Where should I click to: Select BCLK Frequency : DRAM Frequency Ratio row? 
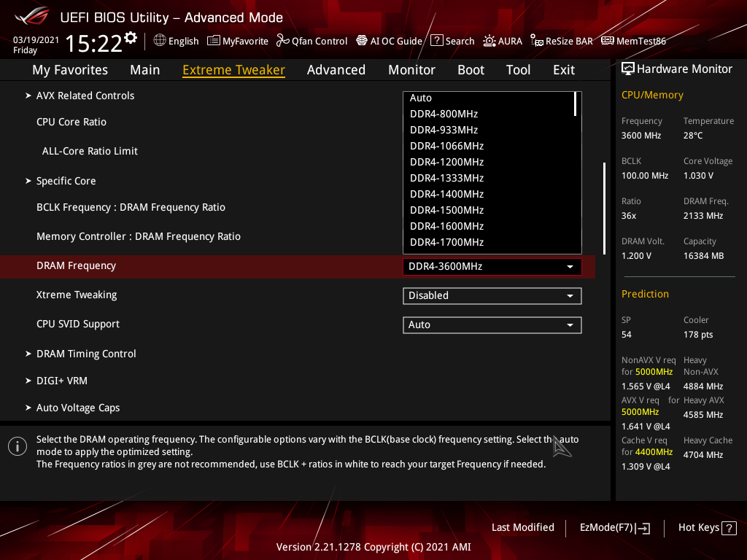[298, 207]
